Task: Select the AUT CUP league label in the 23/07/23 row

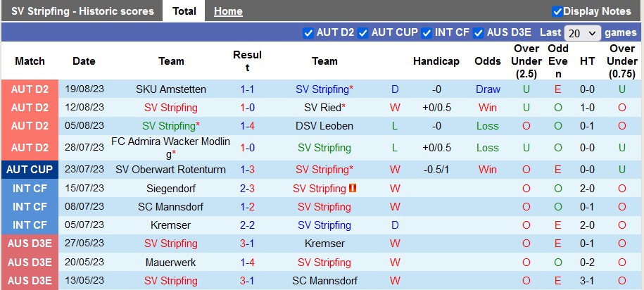Action: click(30, 170)
